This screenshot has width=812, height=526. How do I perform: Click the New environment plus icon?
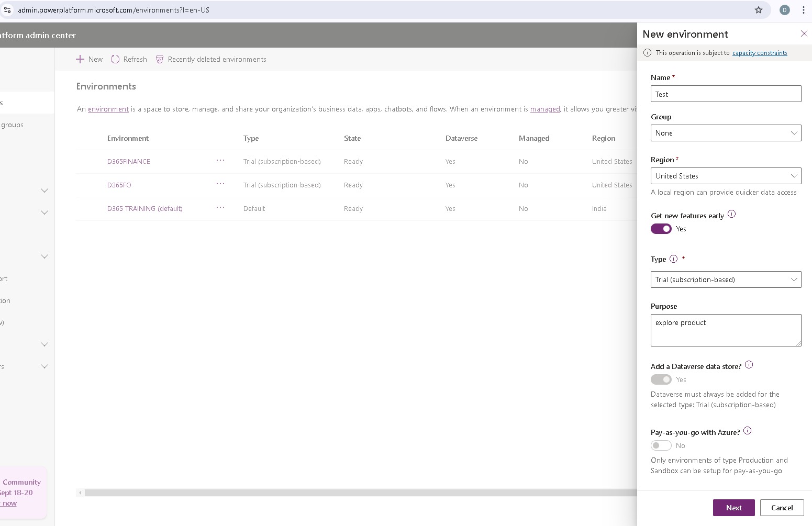(80, 59)
